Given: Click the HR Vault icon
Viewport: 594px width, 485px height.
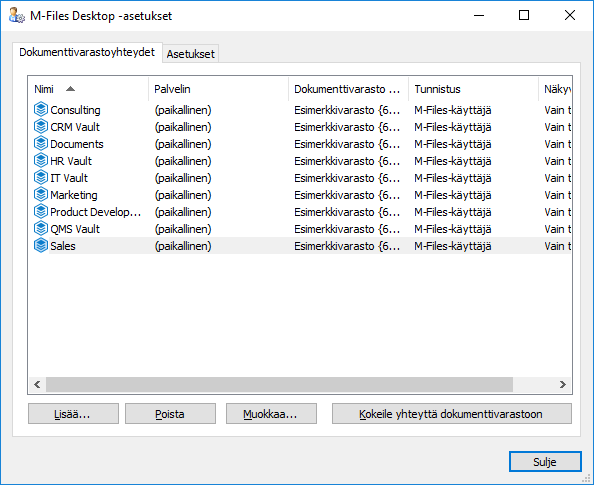Looking at the screenshot, I should click(x=41, y=161).
